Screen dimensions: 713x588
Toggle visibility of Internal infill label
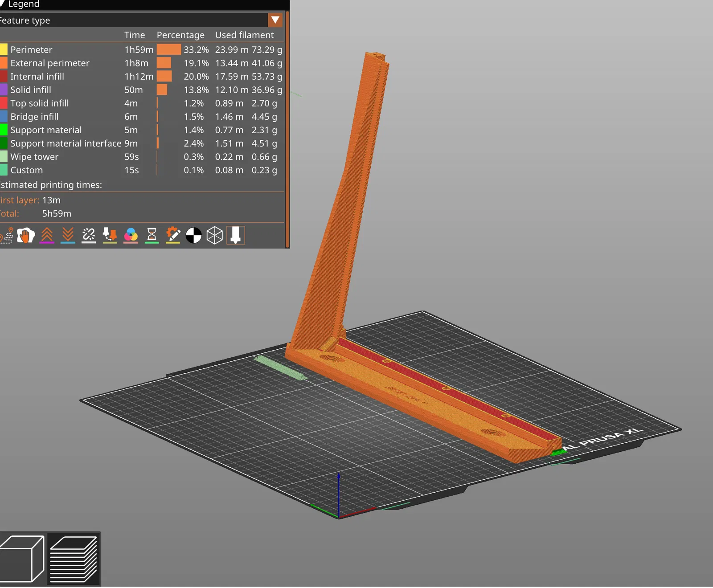(x=37, y=76)
